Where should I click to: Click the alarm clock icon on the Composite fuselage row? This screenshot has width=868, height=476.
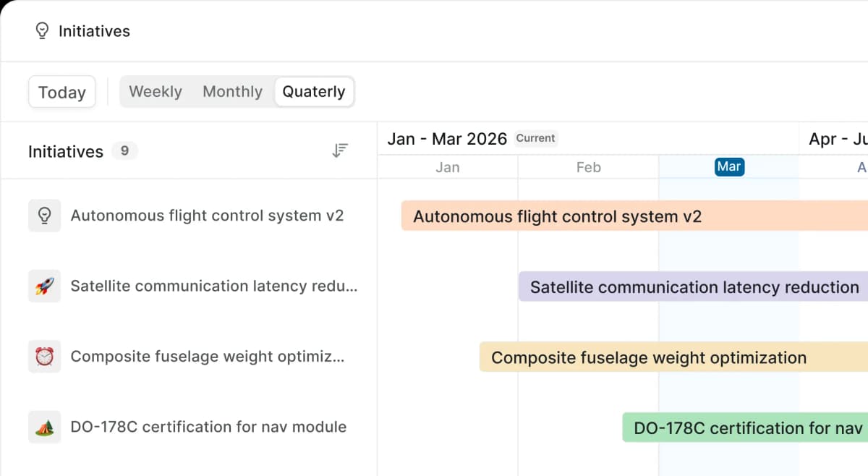[44, 356]
